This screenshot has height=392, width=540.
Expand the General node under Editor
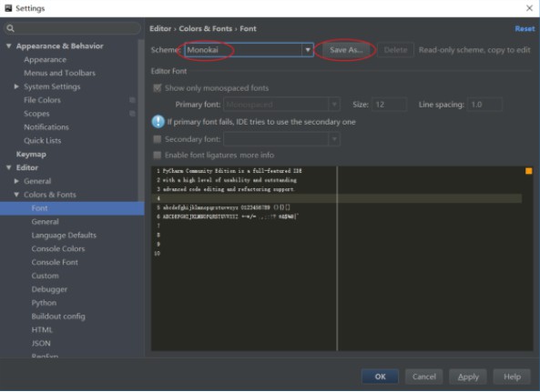(x=16, y=181)
